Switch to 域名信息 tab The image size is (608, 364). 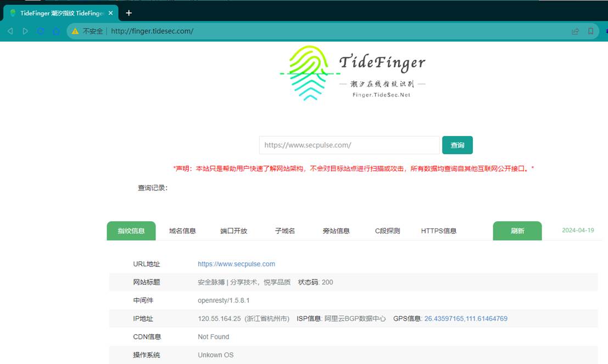click(x=182, y=231)
